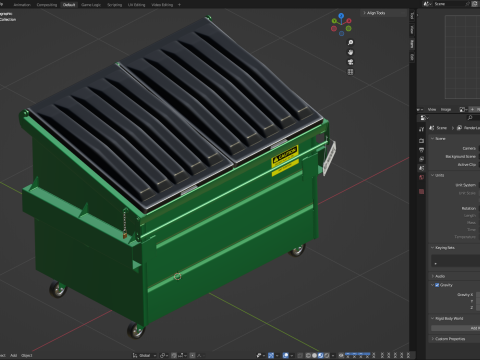Switch to the Video Editing workspace tab

coord(162,5)
